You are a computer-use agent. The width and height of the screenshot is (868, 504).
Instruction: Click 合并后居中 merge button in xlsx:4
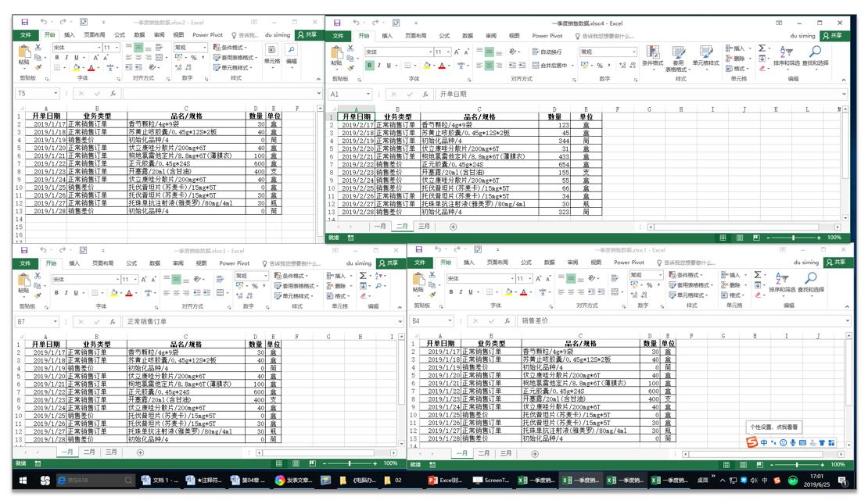pos(550,66)
